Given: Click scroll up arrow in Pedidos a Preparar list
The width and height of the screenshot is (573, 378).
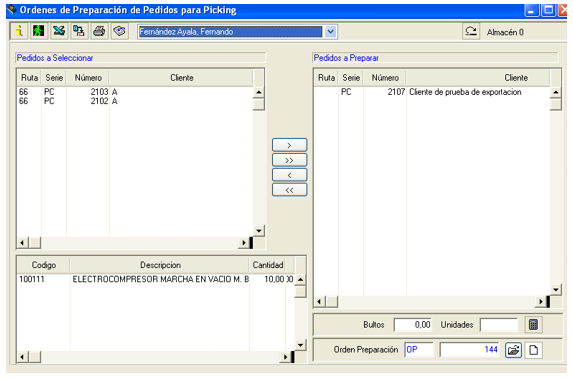Looking at the screenshot, I should tap(555, 92).
